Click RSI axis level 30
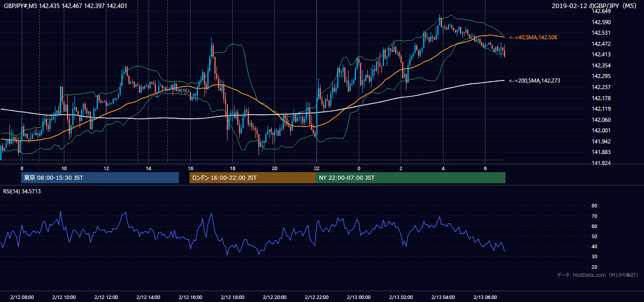Viewport: 644px width, 302px height. click(x=594, y=257)
